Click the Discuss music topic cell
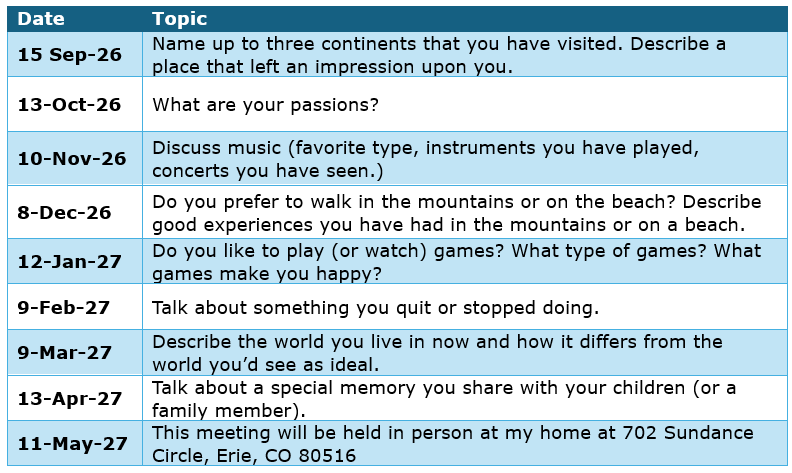The image size is (792, 473). 465,158
